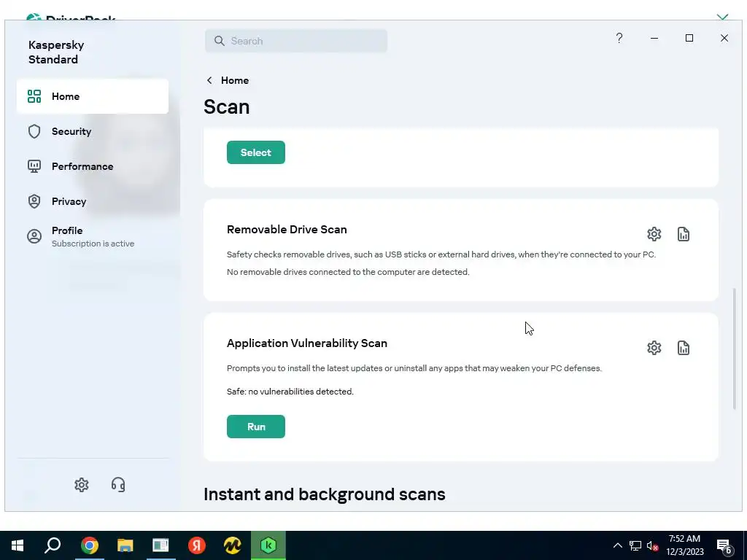Open Windows taskbar search
The image size is (747, 560).
click(x=53, y=545)
